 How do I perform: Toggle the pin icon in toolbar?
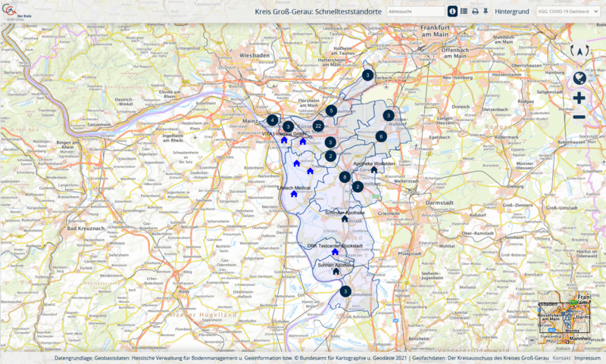486,11
